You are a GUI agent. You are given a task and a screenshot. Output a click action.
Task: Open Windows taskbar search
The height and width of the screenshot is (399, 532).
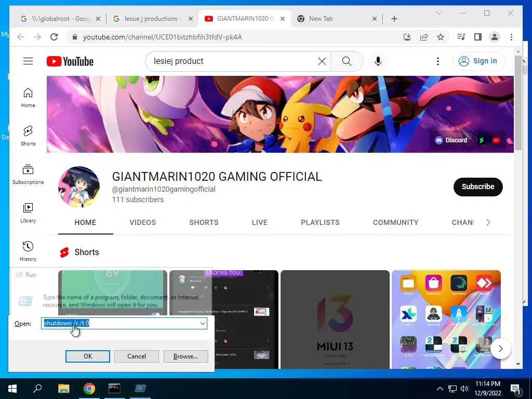37,389
